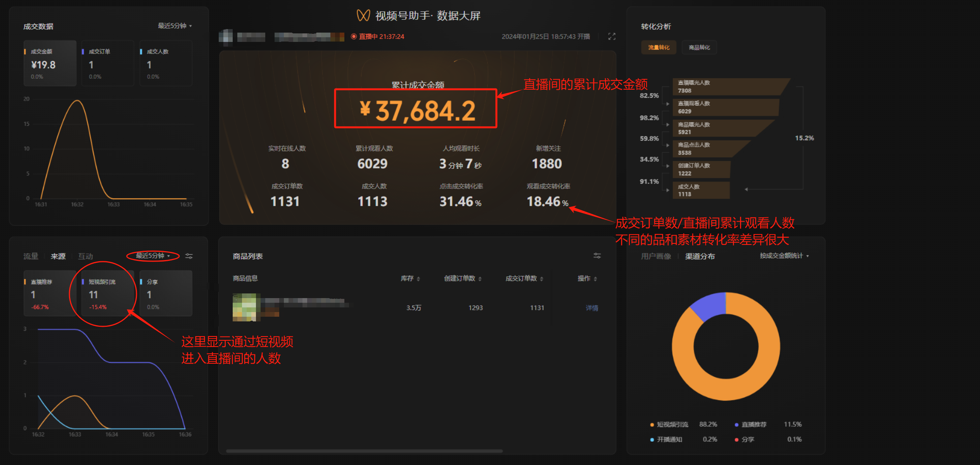Click the 成交订单数 1131 stat
980x465 pixels.
(x=285, y=201)
